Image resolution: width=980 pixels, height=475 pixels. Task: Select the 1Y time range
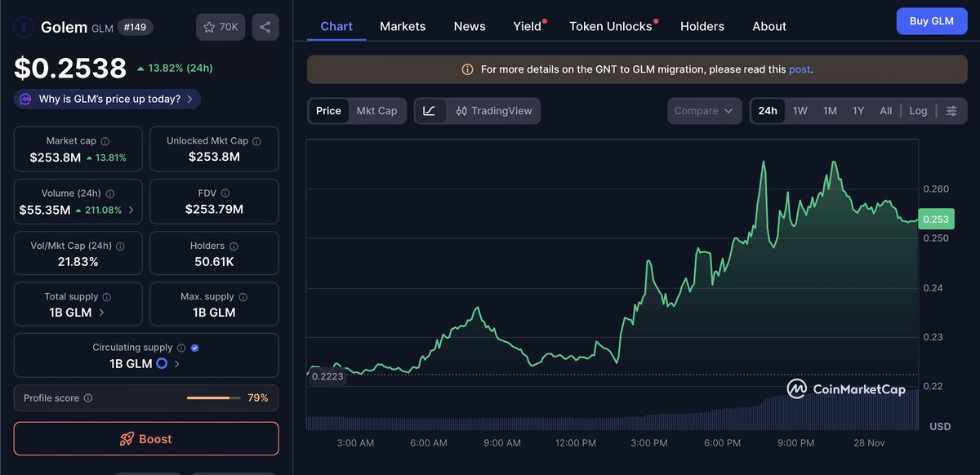(x=858, y=111)
